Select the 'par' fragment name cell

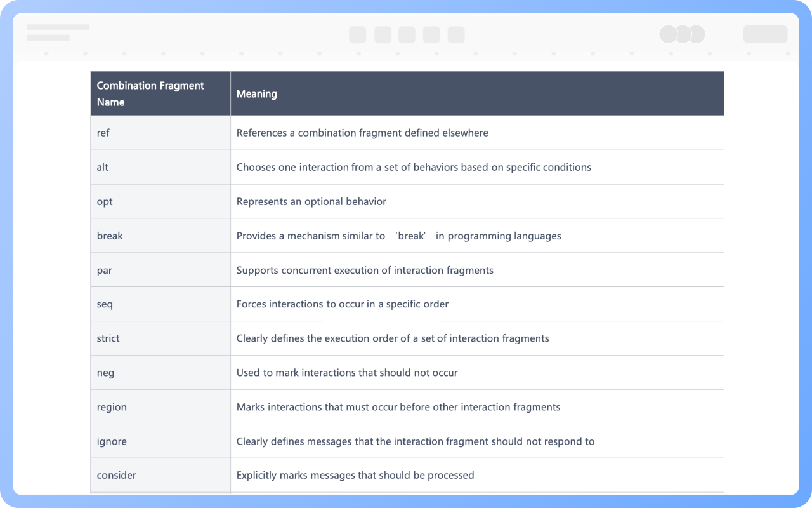point(160,270)
